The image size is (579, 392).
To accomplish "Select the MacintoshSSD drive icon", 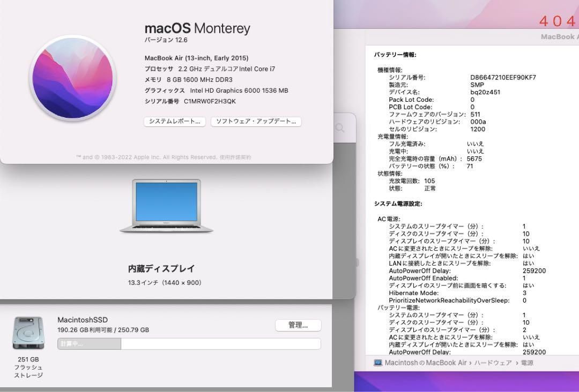I will pos(28,333).
